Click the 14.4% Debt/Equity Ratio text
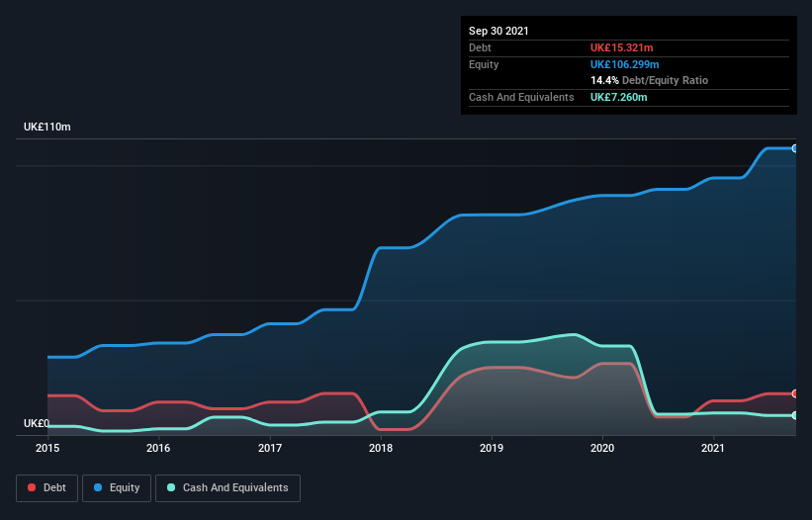 [x=650, y=80]
